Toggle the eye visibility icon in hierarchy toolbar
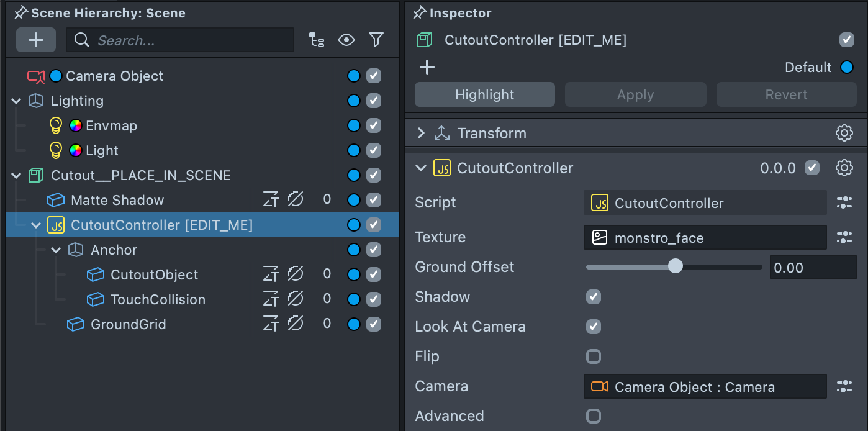 point(346,40)
